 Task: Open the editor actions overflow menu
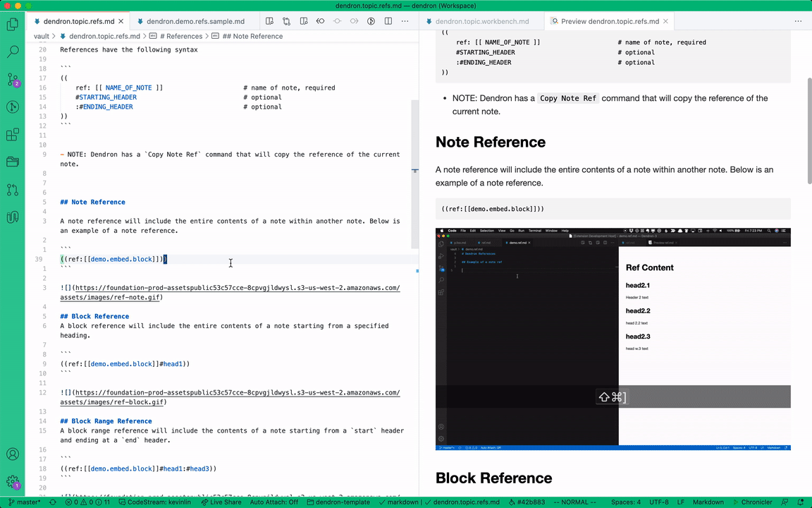(405, 21)
